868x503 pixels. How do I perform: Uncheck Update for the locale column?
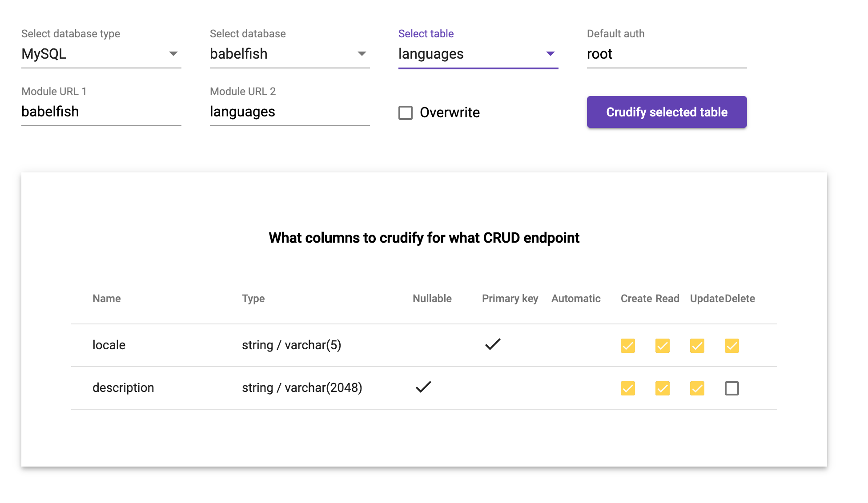point(697,346)
